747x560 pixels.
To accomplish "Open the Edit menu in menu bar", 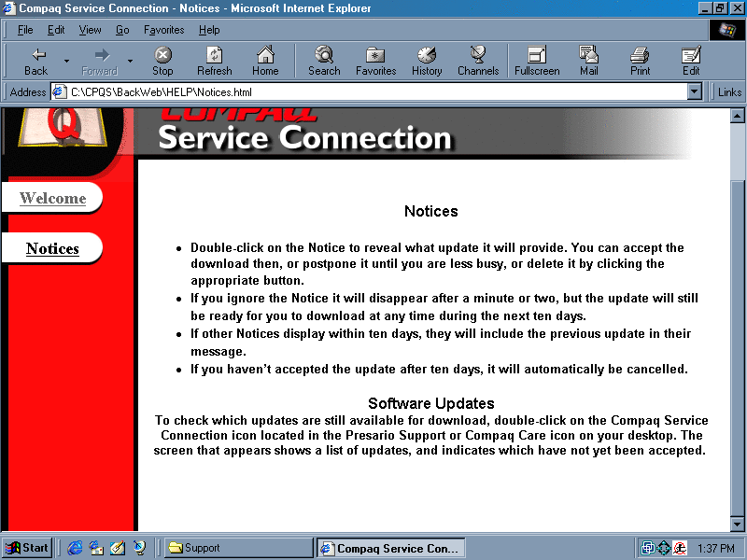I will [x=56, y=30].
